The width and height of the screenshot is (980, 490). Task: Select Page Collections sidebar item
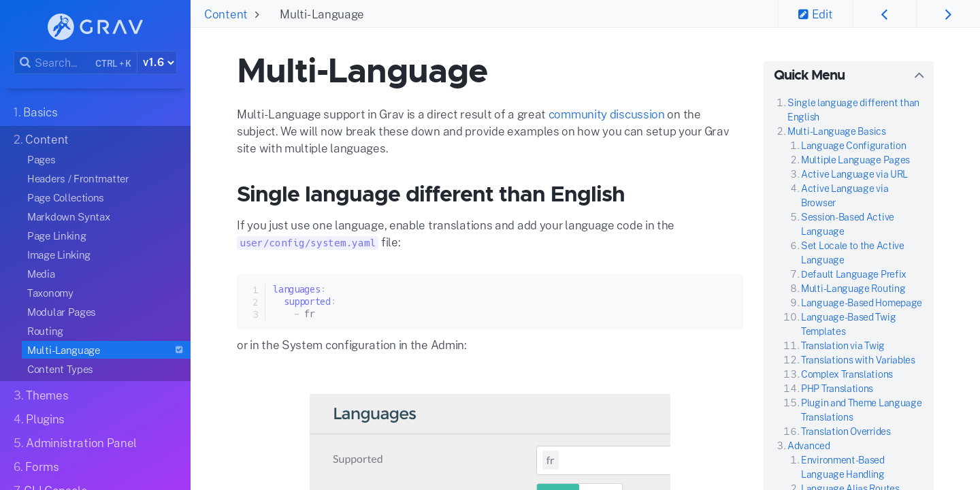(x=65, y=198)
